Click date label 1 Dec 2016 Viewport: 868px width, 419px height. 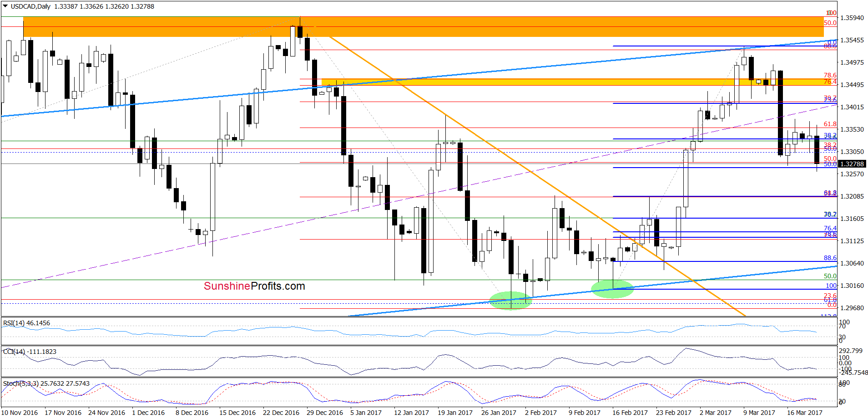[x=148, y=413]
